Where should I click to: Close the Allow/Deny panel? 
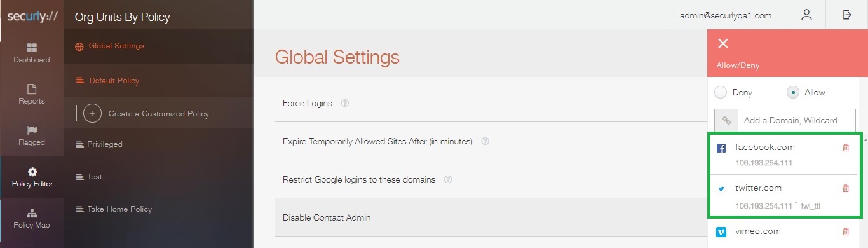coord(722,43)
